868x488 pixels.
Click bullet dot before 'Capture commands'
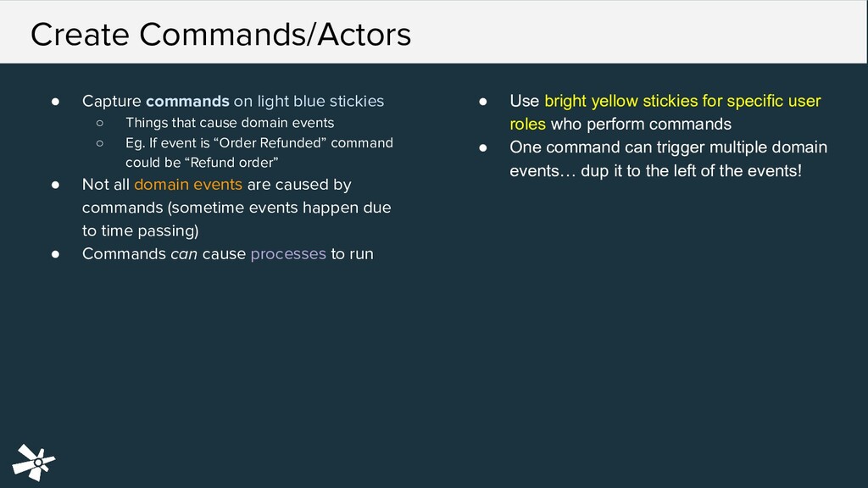pos(54,102)
